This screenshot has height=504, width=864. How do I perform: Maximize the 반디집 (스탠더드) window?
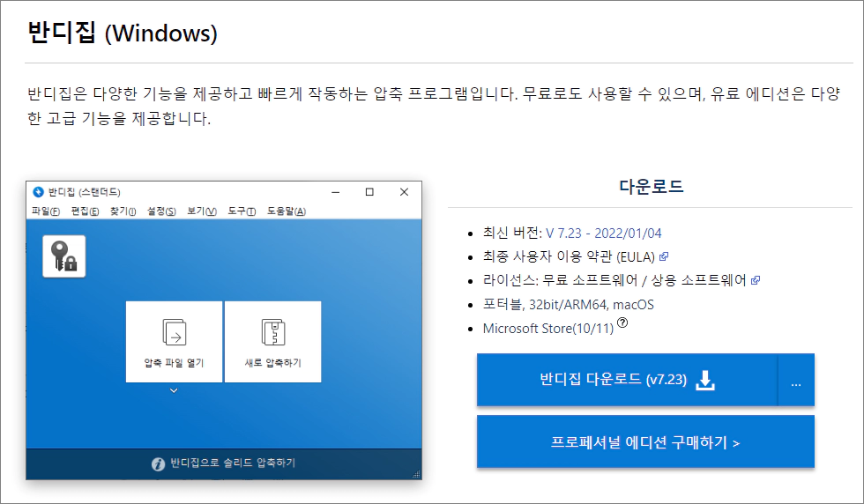[369, 192]
